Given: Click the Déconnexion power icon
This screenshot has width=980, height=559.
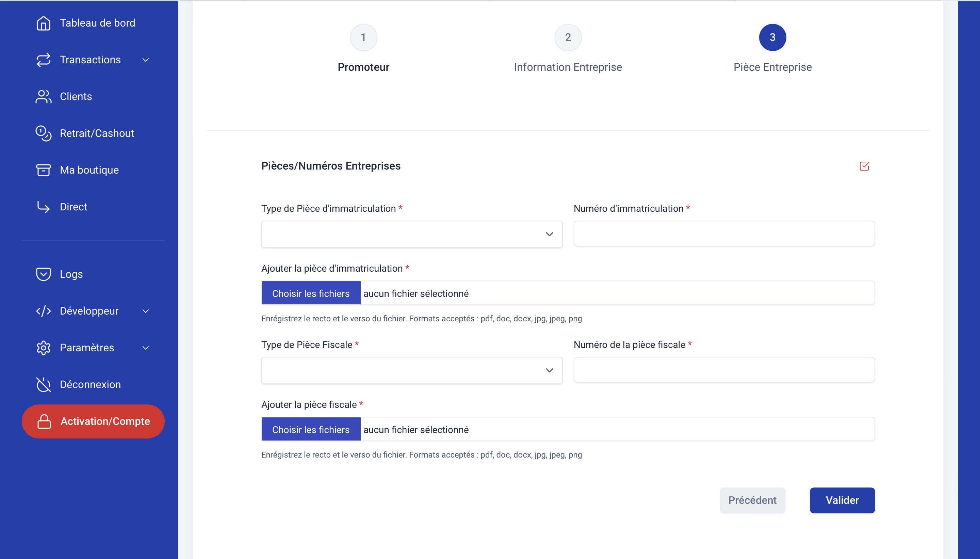Looking at the screenshot, I should click(43, 384).
